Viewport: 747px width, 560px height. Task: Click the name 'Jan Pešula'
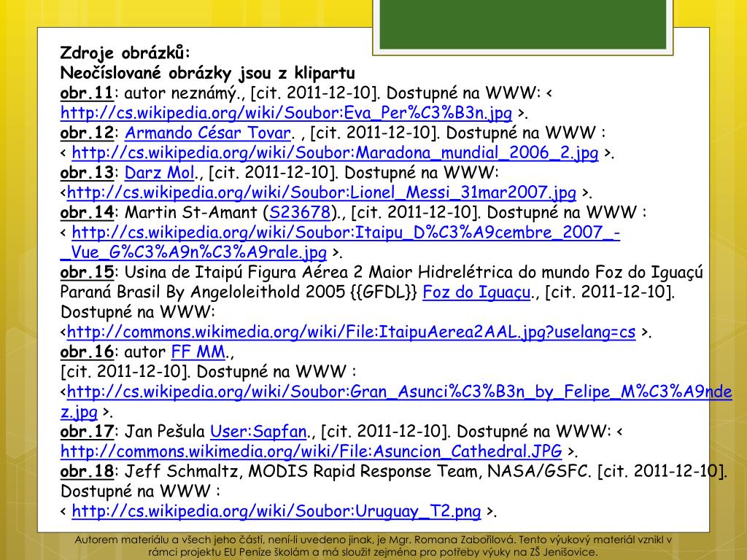165,432
